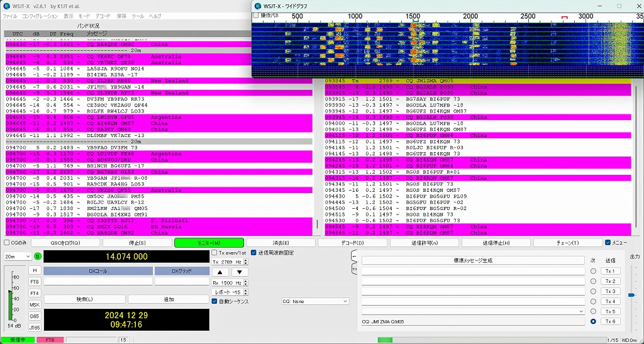Uncheck the メニュー checkbox
The height and width of the screenshot is (344, 644).
608,243
